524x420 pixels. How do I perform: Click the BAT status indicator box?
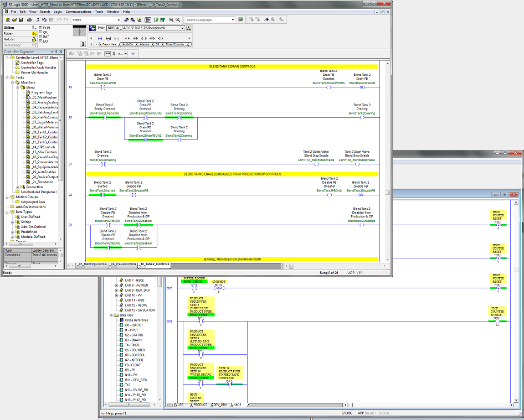click(x=40, y=37)
